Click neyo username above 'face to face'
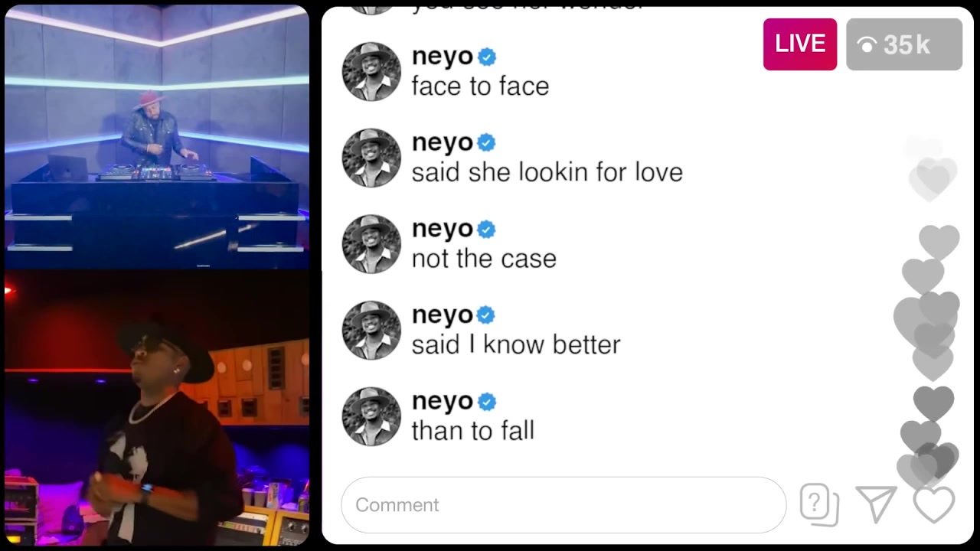 click(x=443, y=57)
